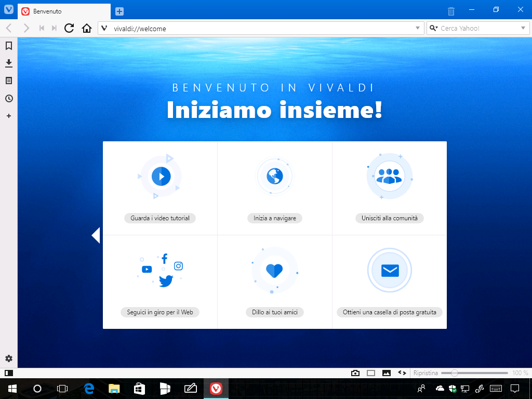Click Guarda i video tutorial
The width and height of the screenshot is (532, 399).
coord(160,218)
